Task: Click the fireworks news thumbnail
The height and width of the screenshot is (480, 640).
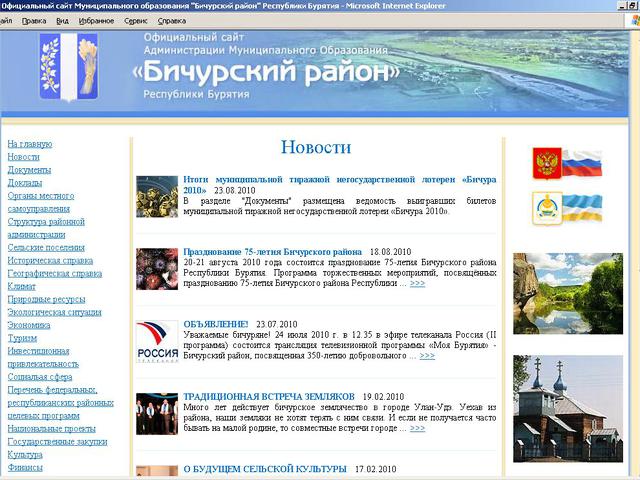Action: [157, 269]
